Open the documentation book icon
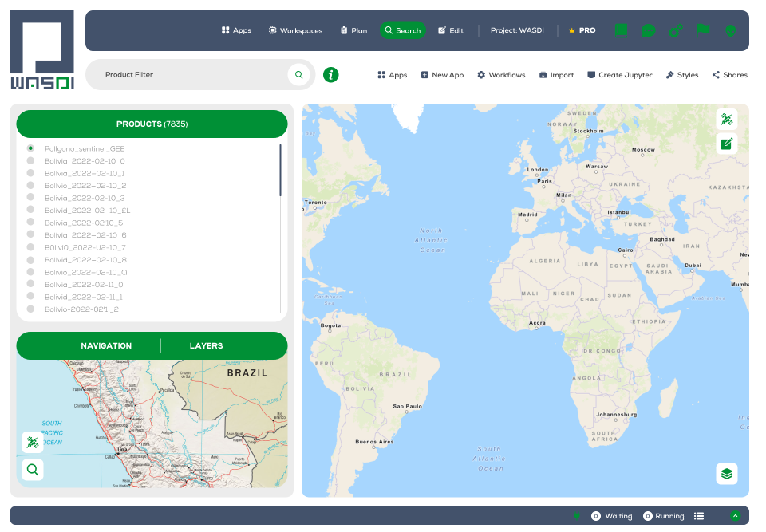 point(621,30)
